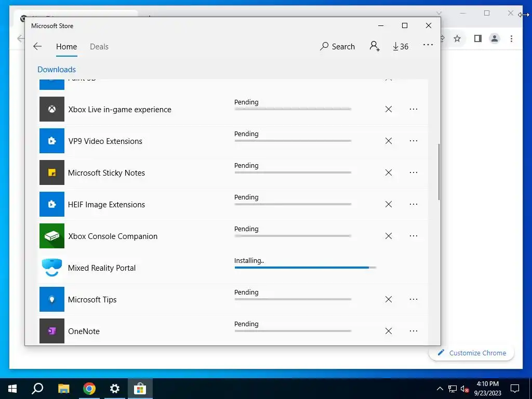Click Mixed Reality Portal installing progress bar
This screenshot has width=532, height=399.
(x=305, y=268)
